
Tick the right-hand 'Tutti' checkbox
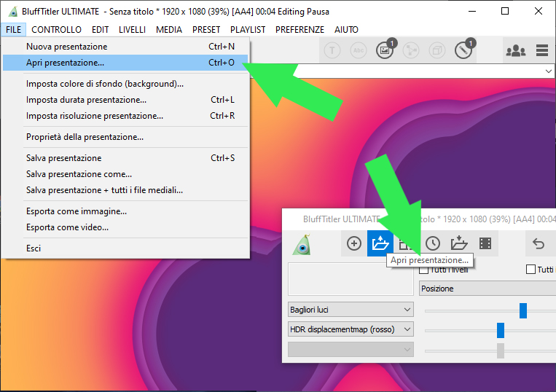pyautogui.click(x=530, y=270)
